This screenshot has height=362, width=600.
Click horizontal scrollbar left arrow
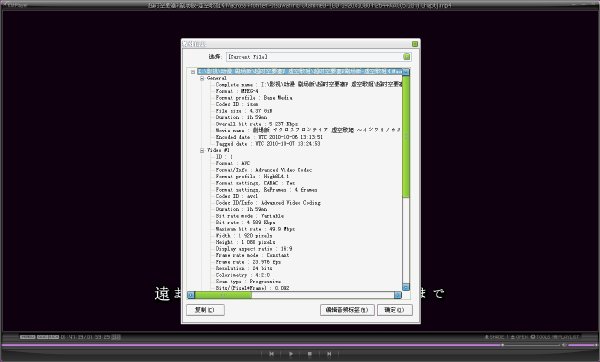[x=191, y=295]
